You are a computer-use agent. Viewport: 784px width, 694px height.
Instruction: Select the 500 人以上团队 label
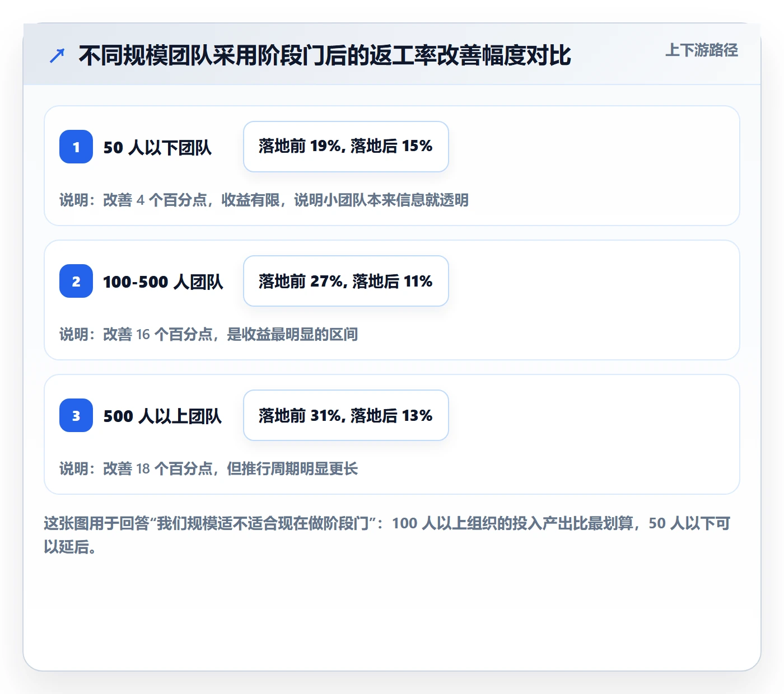(x=162, y=416)
